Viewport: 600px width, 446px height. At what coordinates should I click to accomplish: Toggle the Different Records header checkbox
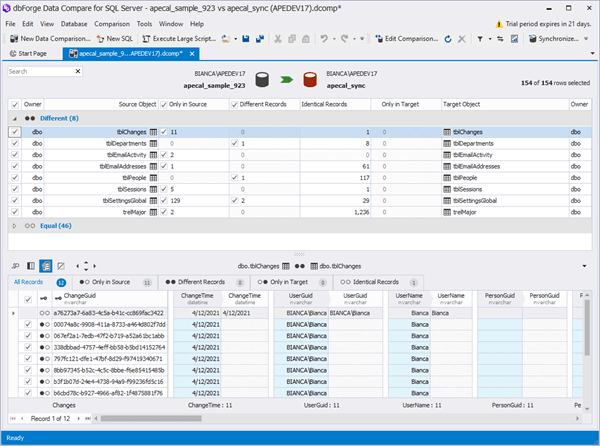(x=234, y=104)
